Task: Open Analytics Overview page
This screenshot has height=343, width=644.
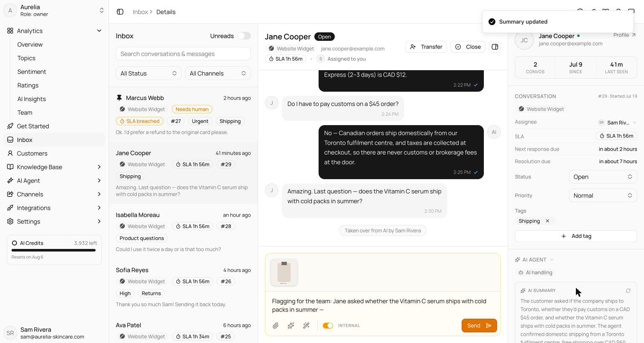Action: pyautogui.click(x=30, y=44)
